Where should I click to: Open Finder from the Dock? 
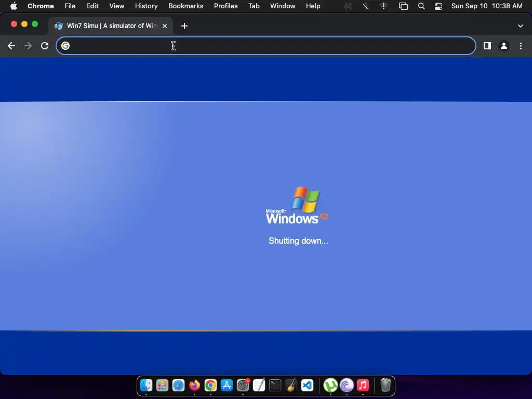tap(146, 385)
